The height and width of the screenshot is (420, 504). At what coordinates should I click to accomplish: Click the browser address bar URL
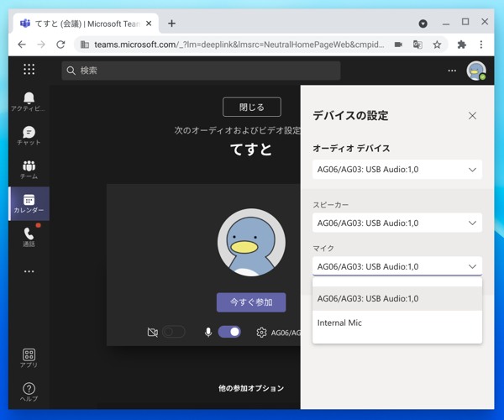239,45
